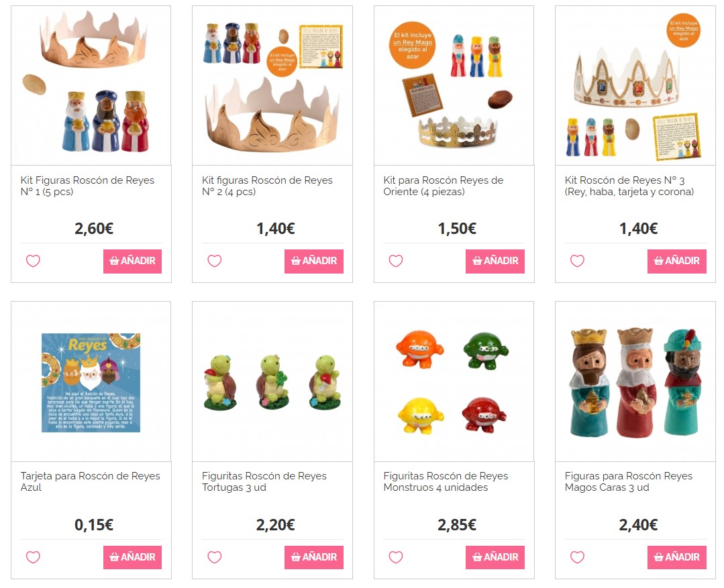The width and height of the screenshot is (724, 588).
Task: Add the 0,15€ blue card to cart
Action: 132,558
